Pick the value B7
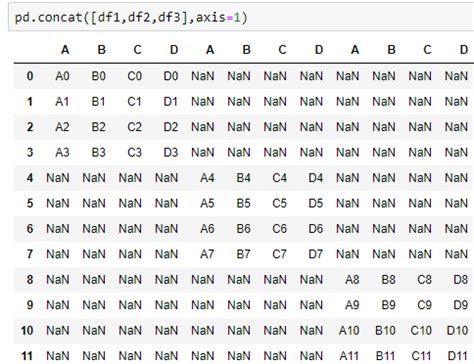Image resolution: width=474 pixels, height=364 pixels. [244, 254]
